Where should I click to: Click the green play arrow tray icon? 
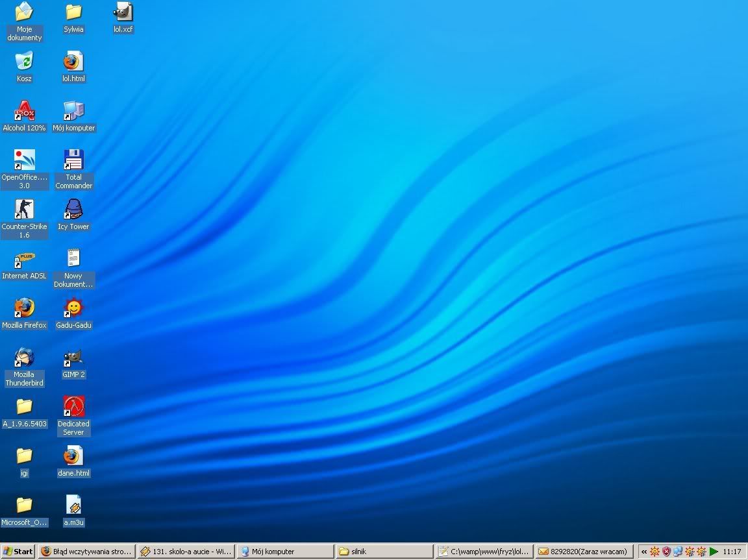point(714,552)
